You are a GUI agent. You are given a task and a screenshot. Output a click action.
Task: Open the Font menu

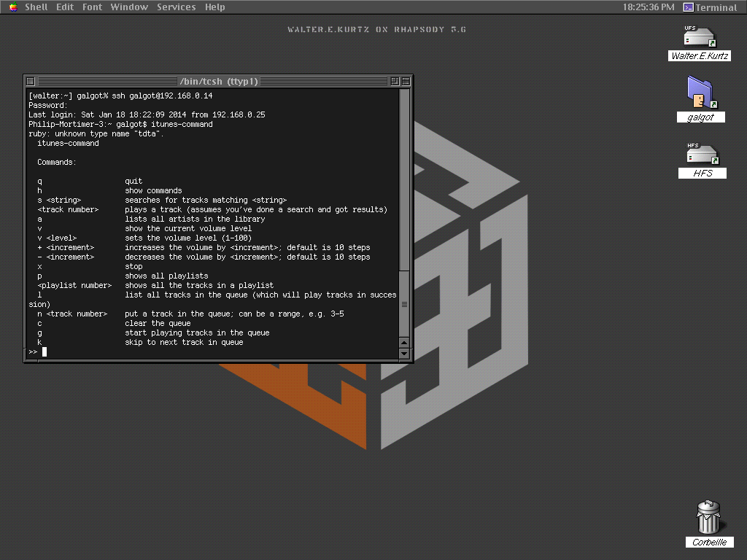[92, 7]
